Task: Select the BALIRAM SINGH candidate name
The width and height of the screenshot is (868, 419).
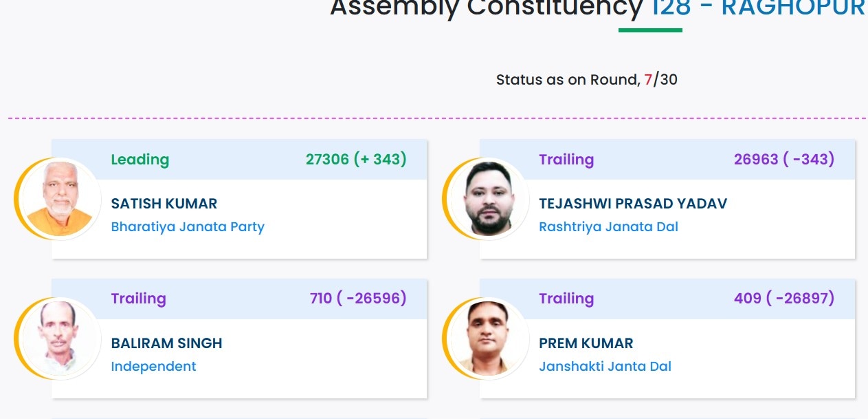Action: [166, 343]
